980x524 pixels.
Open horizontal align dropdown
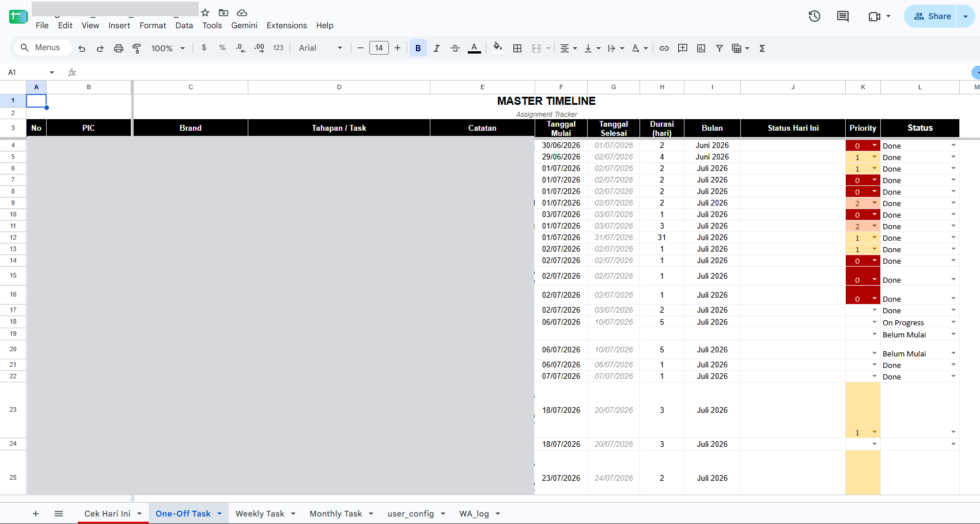pyautogui.click(x=569, y=48)
